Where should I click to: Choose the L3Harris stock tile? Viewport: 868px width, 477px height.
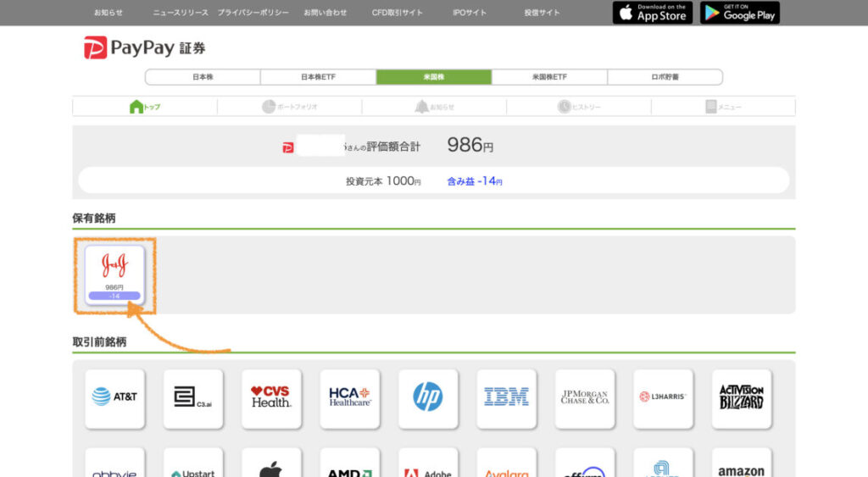[x=663, y=397]
